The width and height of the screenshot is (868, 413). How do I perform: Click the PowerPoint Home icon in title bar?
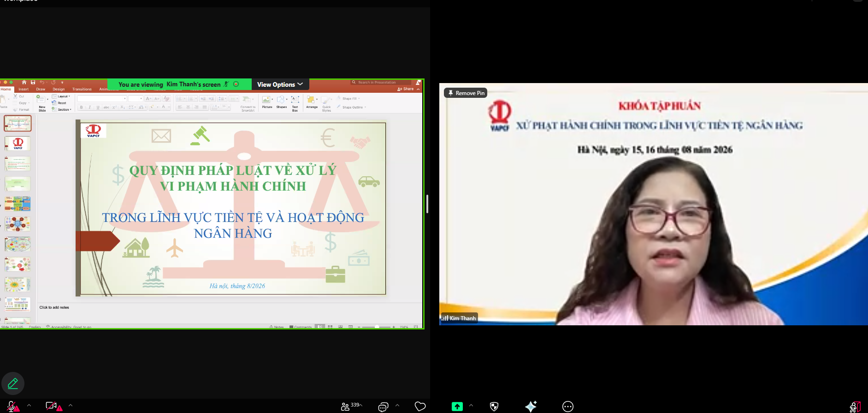pyautogui.click(x=24, y=82)
